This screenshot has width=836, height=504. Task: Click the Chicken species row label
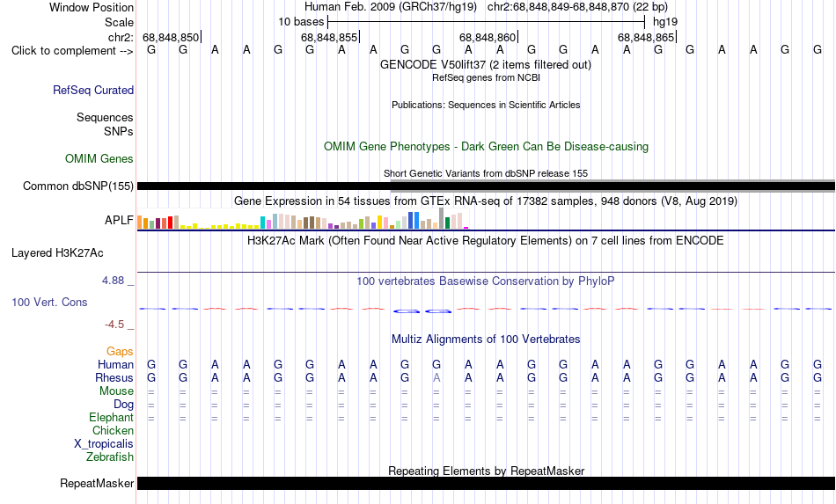coord(113,430)
